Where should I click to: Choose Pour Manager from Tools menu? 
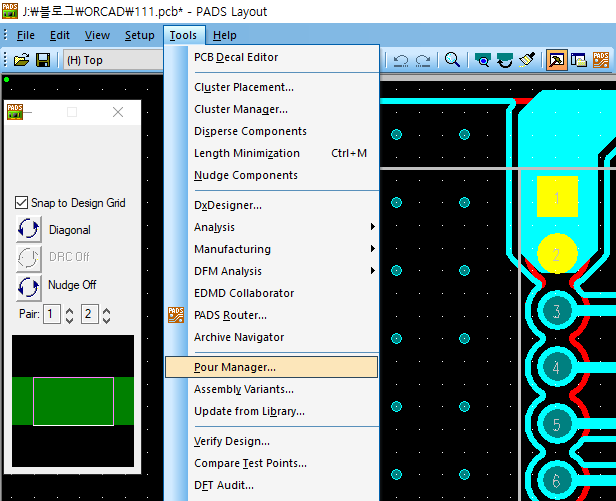271,367
